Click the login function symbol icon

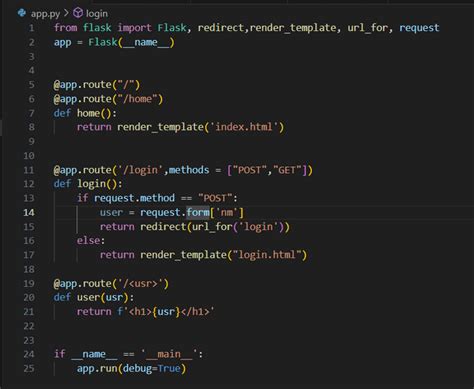[x=78, y=13]
